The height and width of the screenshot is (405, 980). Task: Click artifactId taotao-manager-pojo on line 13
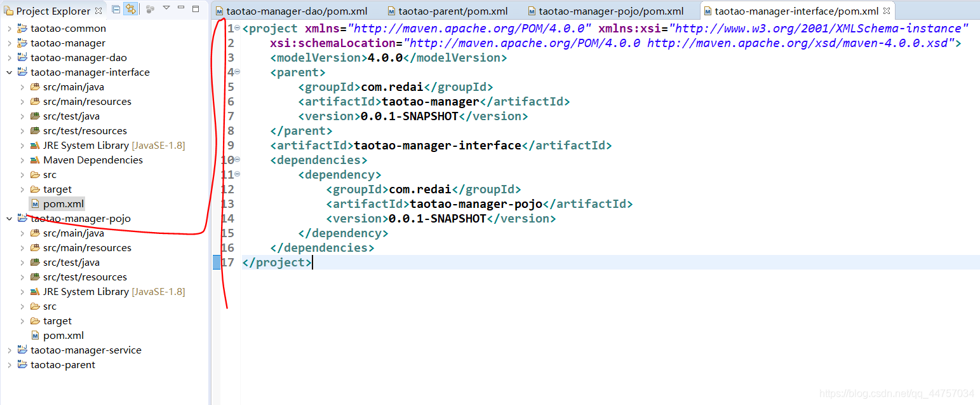476,204
